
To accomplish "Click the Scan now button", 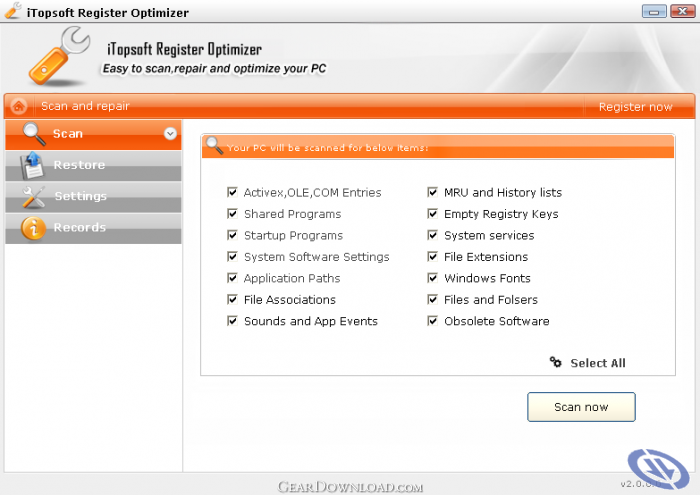I will pos(581,407).
